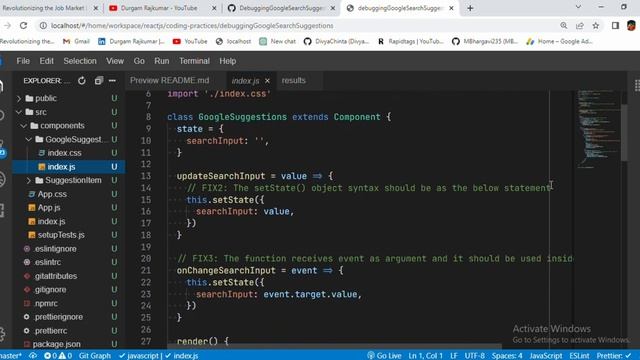Switch to Durgam Rajkumar YouTube tab
The height and width of the screenshot is (360, 640).
click(159, 8)
